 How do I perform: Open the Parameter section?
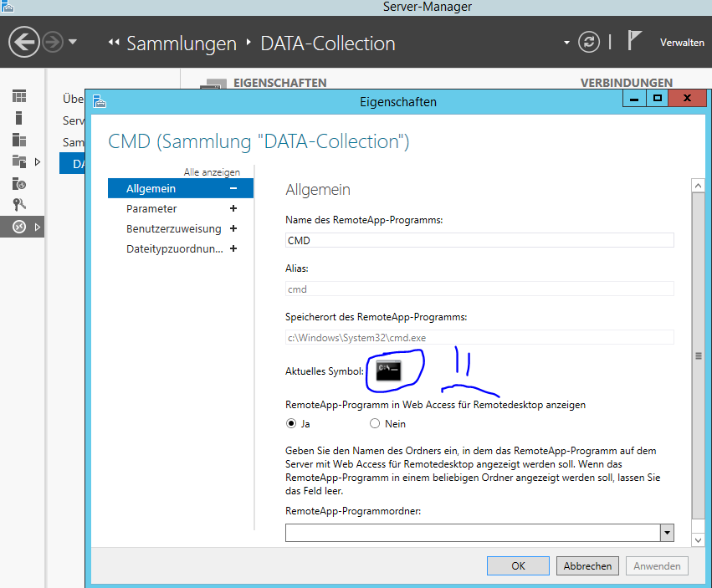click(x=151, y=209)
